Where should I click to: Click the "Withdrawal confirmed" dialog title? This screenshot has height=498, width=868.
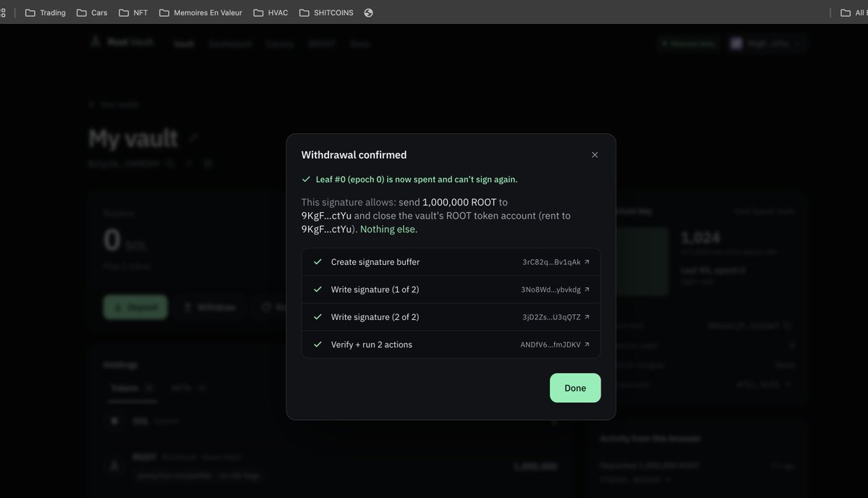click(354, 155)
